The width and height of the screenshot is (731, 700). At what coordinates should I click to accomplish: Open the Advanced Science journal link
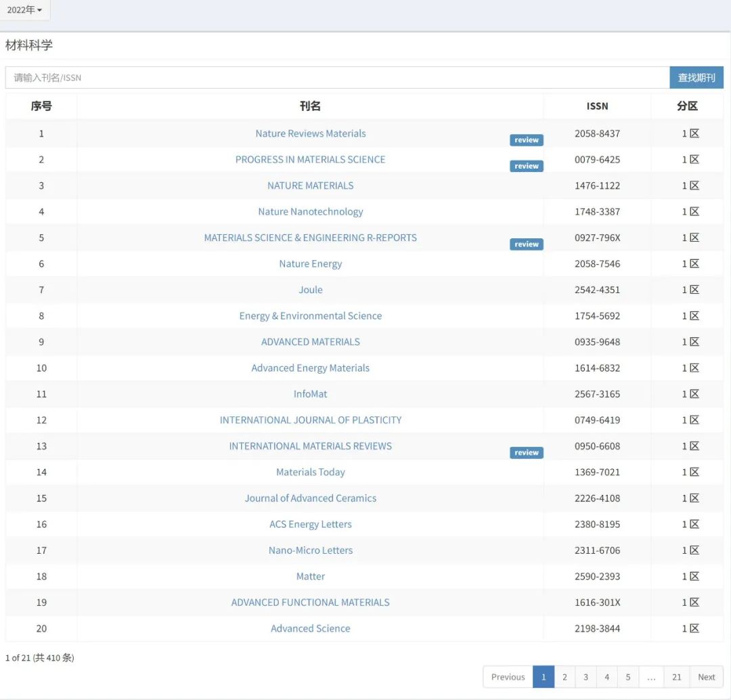(310, 629)
